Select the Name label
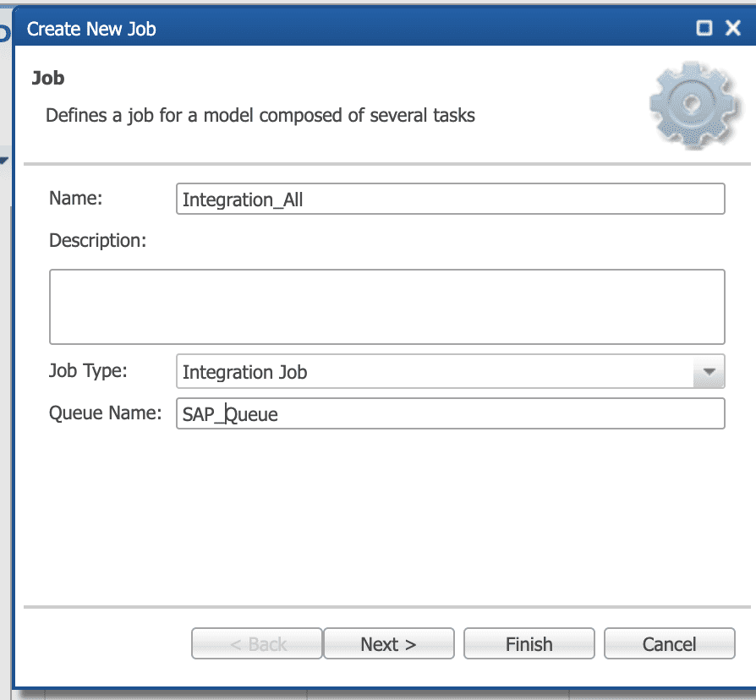 [76, 198]
